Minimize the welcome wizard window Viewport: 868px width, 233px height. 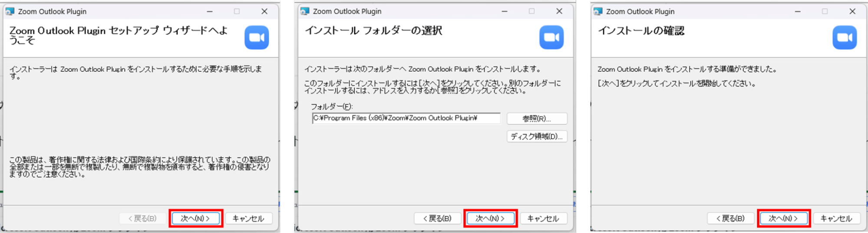[x=210, y=11]
